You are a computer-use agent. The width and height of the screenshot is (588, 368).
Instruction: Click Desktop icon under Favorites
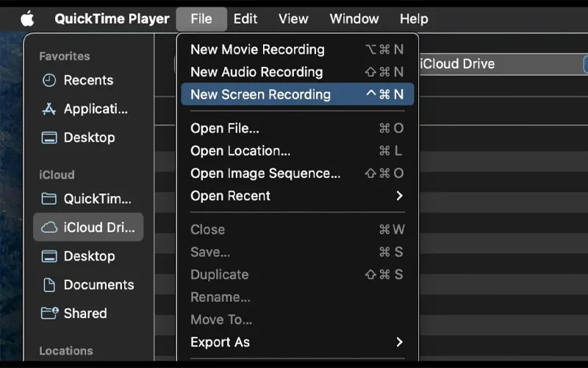click(49, 138)
